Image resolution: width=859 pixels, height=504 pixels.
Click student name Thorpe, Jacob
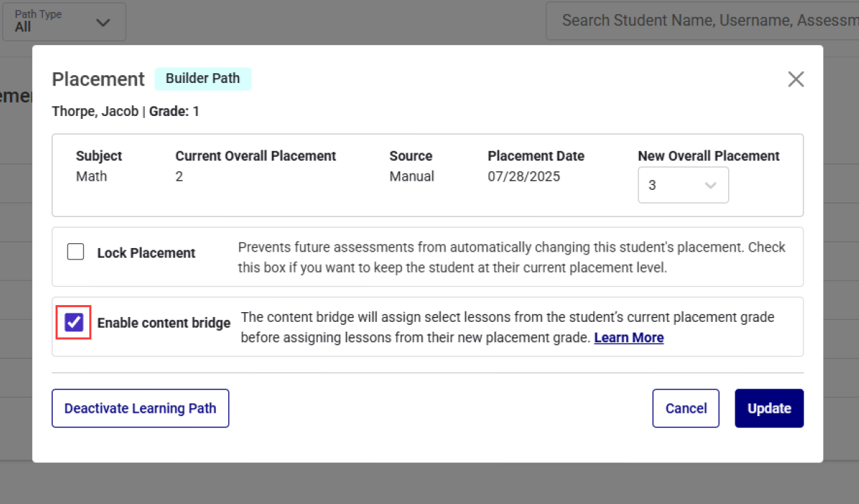[95, 112]
